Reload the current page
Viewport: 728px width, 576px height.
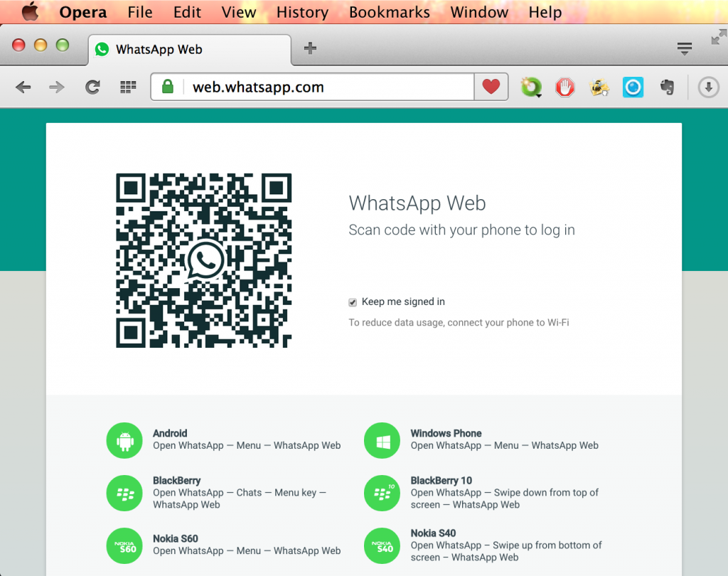(92, 87)
